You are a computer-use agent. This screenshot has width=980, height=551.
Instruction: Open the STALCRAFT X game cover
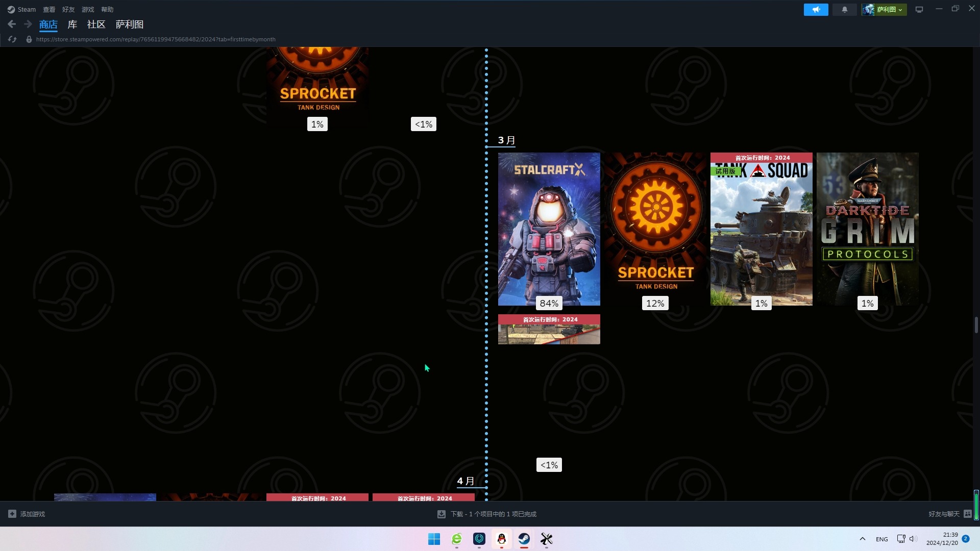tap(549, 229)
